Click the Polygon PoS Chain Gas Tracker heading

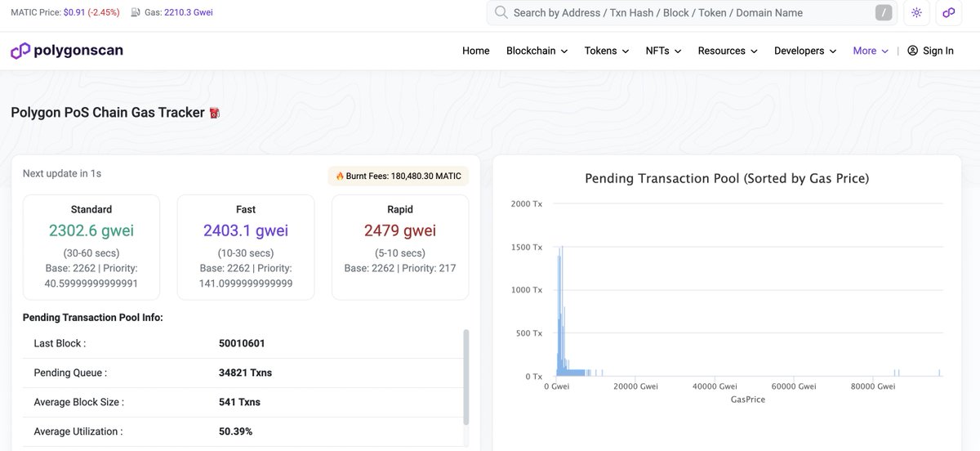click(108, 113)
